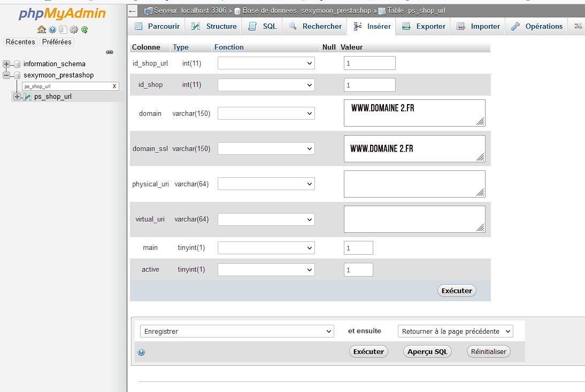The width and height of the screenshot is (585, 392).
Task: Open 'Retourner à la page précédente' dropdown
Action: coord(456,331)
